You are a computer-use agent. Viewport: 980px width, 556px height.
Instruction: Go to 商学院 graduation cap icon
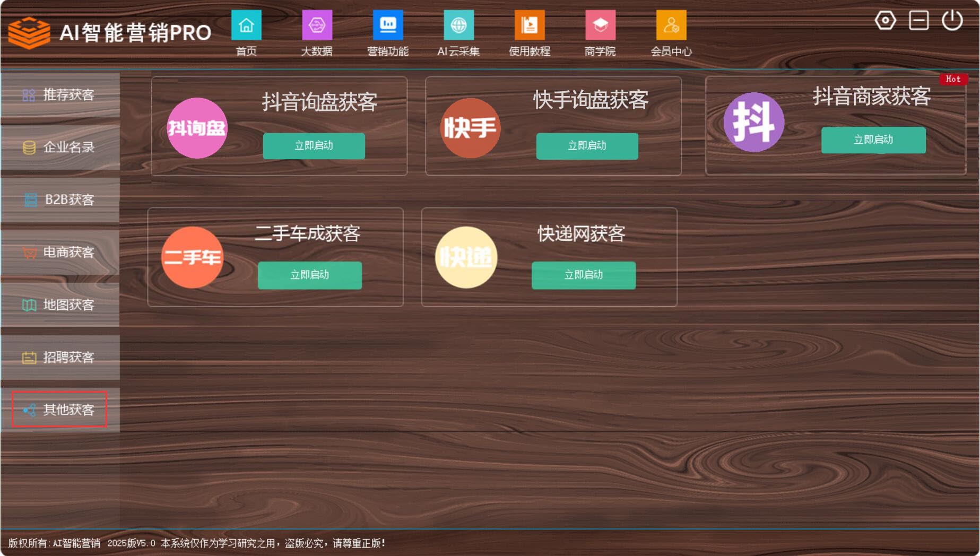(x=600, y=25)
